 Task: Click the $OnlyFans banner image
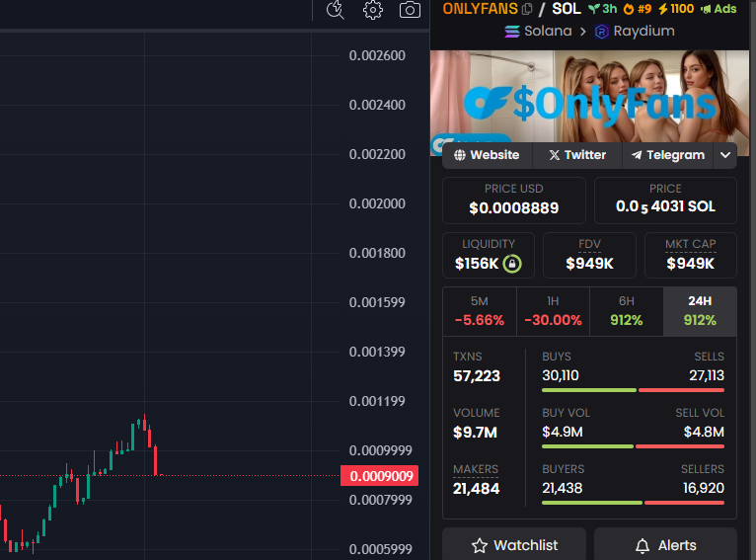click(589, 97)
